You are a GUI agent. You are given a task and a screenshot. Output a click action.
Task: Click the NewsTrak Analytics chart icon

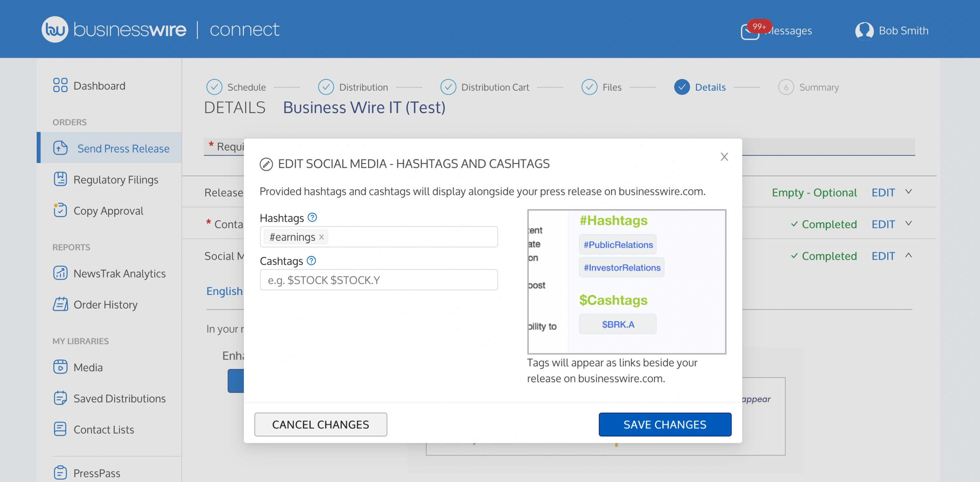coord(60,273)
